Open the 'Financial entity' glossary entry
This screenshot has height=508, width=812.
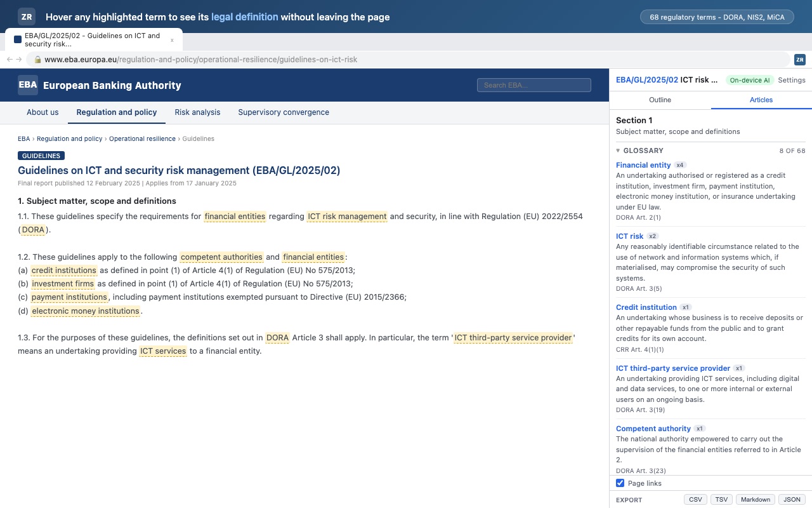(x=643, y=165)
